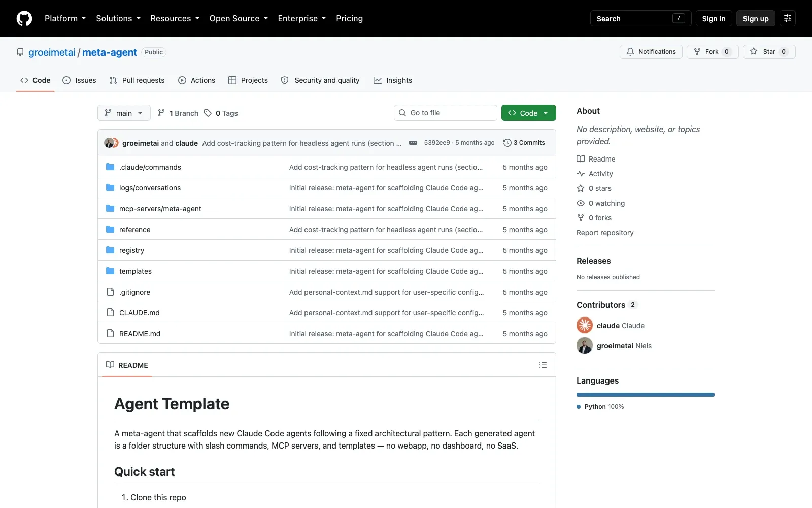Star the repository using the star icon
Viewport: 812px width, 508px height.
754,52
